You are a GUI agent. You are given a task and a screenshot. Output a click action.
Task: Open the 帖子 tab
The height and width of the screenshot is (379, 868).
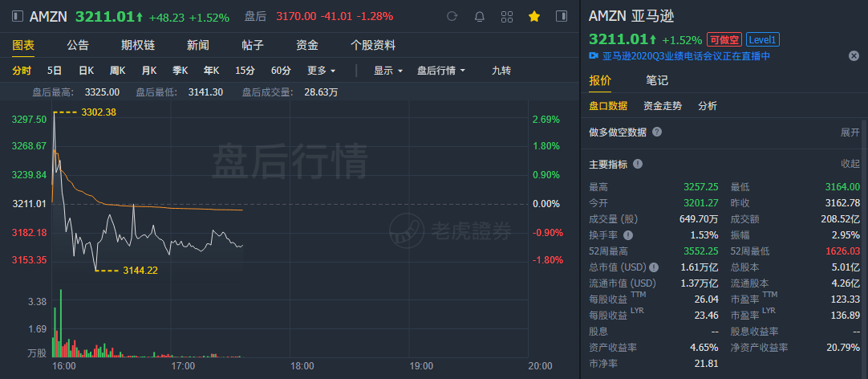point(253,45)
